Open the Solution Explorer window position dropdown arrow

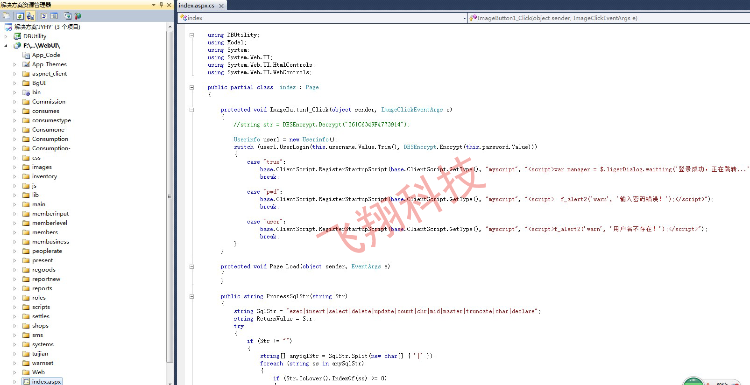click(x=153, y=5)
